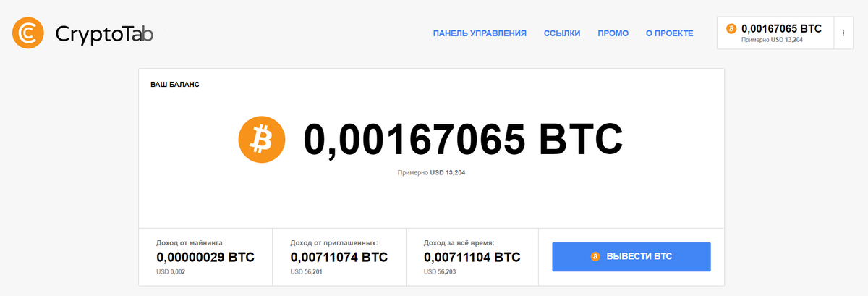Click Bitcoin icon inside the ВЫВЕСТИ BTC button
The image size is (868, 296).
(x=595, y=257)
